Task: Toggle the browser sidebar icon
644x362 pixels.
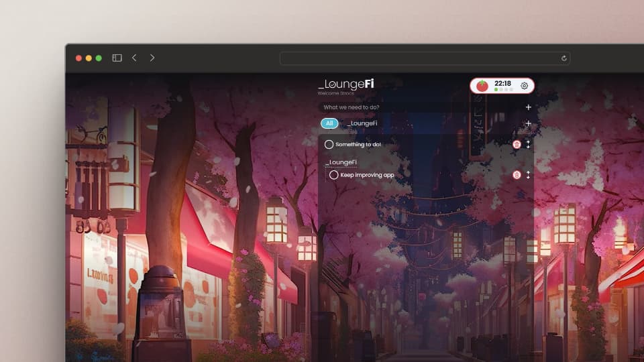Action: click(x=117, y=58)
